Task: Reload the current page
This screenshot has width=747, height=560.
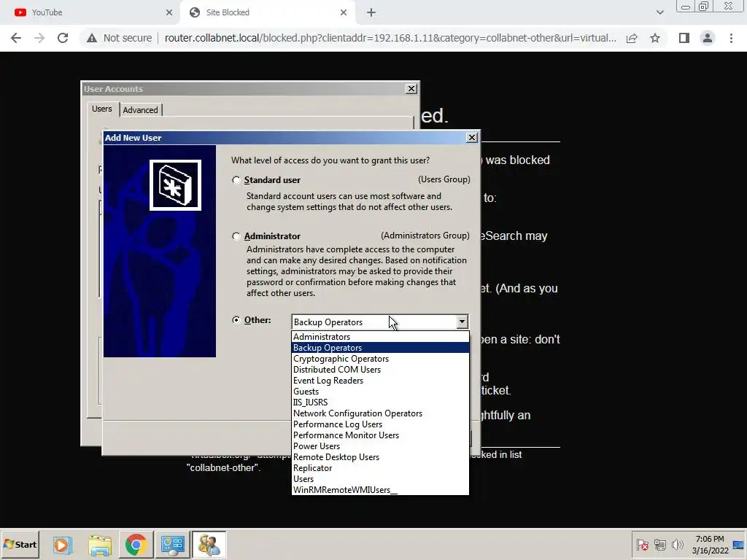Action: (x=63, y=38)
